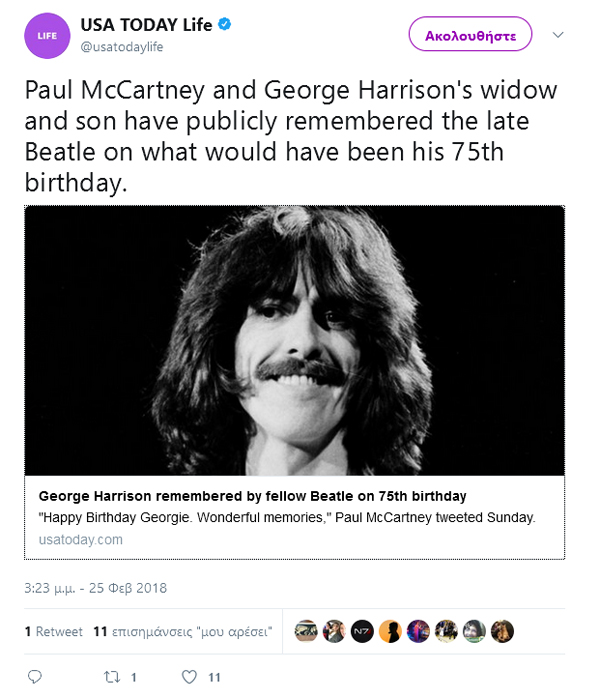Click the orange silhouette liker avatar
This screenshot has width=600, height=699.
[390, 631]
